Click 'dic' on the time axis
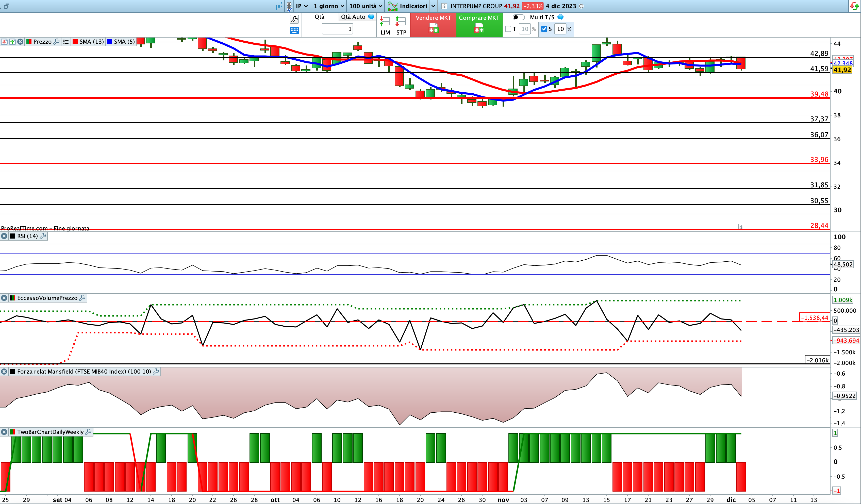This screenshot has height=504, width=861. pyautogui.click(x=731, y=500)
